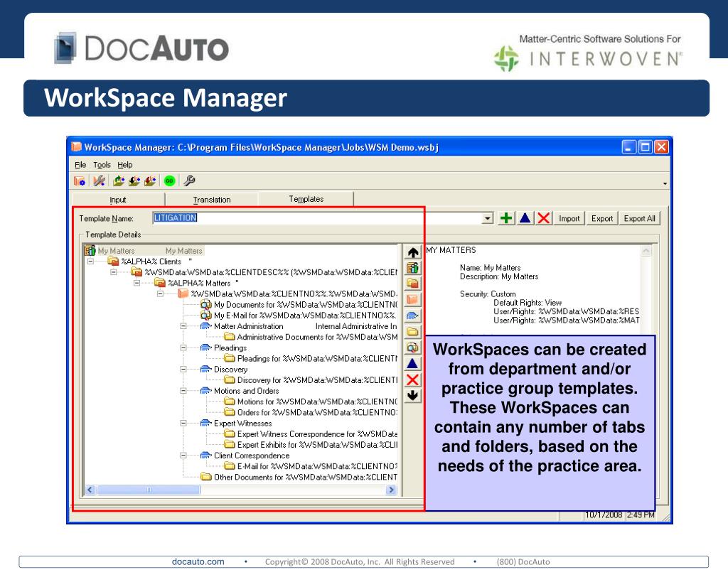Screen dimensions: 728x582
Task: Click the red X beside the Import button
Action: click(x=544, y=218)
